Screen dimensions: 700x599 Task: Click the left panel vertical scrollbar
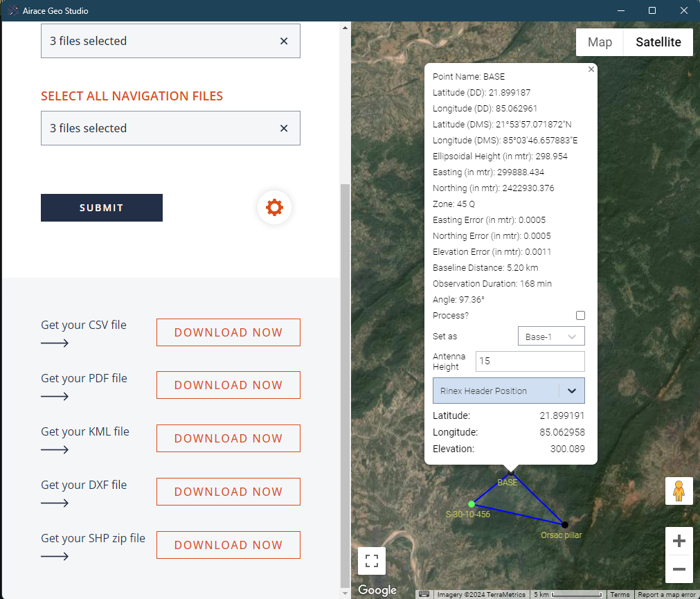point(345,381)
